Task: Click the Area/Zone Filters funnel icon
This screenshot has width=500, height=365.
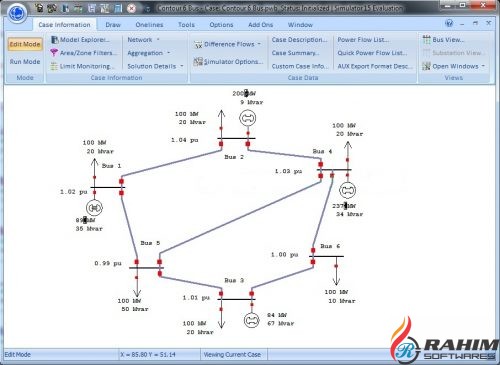Action: pyautogui.click(x=54, y=53)
